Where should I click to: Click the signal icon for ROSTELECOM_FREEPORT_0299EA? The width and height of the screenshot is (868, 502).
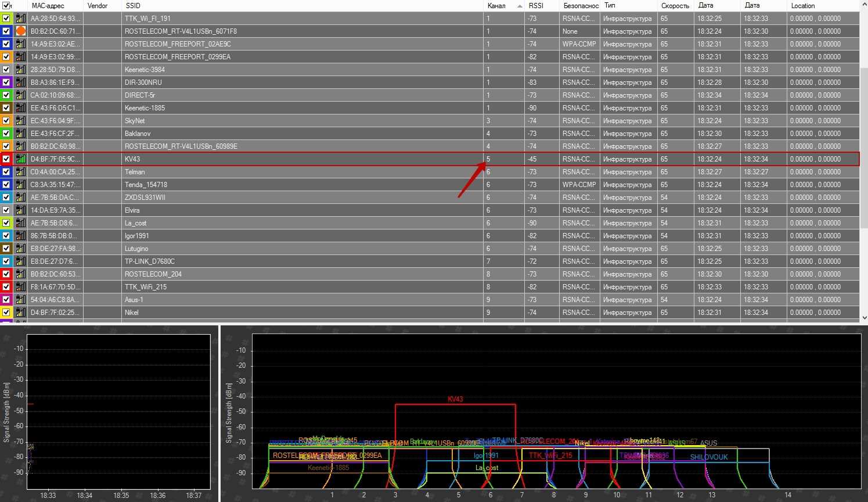(20, 57)
